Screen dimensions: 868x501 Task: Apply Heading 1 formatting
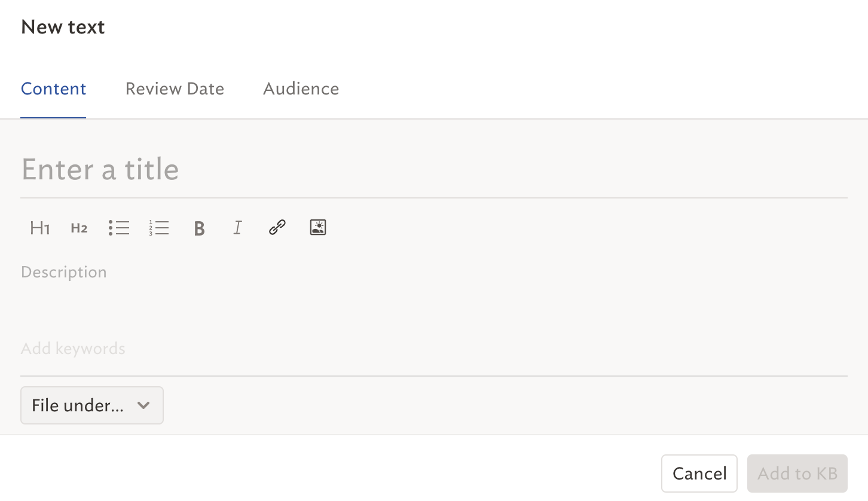coord(39,228)
